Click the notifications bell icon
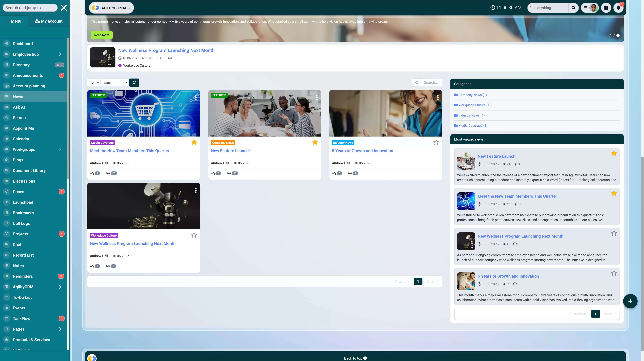This screenshot has height=361, width=644. tap(618, 8)
